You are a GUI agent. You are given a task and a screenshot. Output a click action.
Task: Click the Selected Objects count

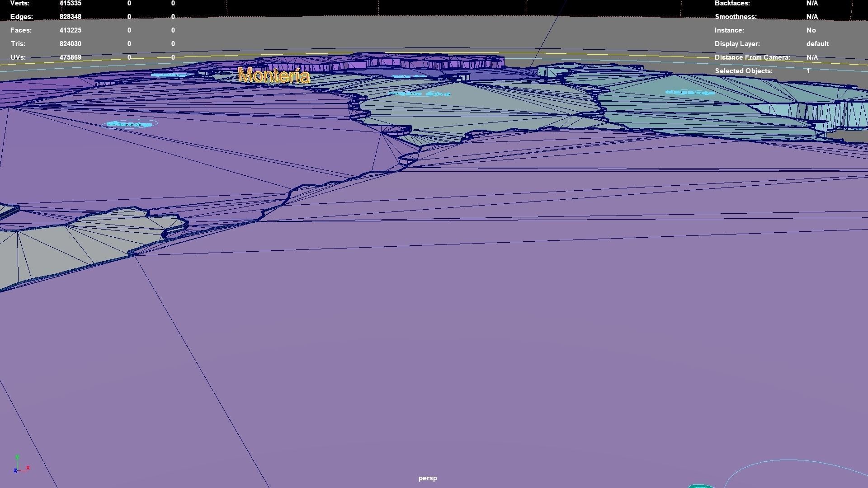(808, 71)
